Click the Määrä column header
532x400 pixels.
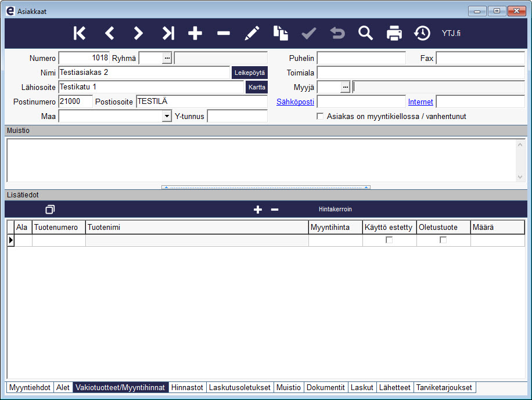tap(497, 228)
